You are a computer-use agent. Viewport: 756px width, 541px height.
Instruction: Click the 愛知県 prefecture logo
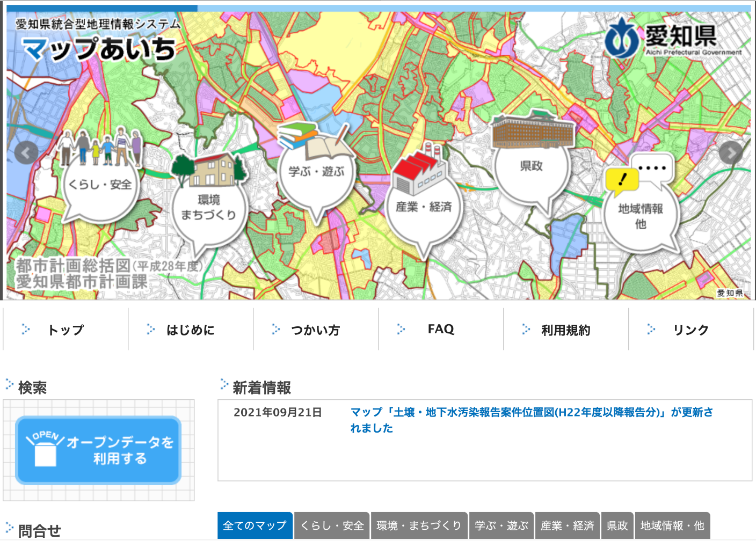click(x=673, y=36)
